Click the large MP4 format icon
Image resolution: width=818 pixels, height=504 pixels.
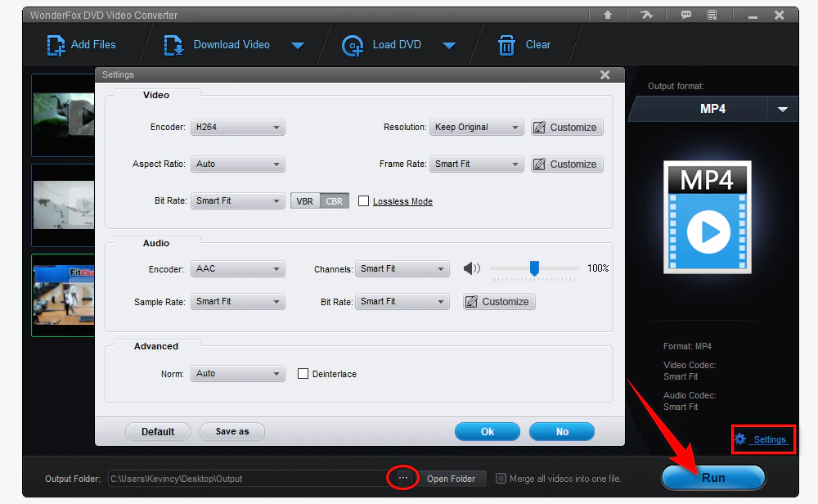pyautogui.click(x=708, y=217)
